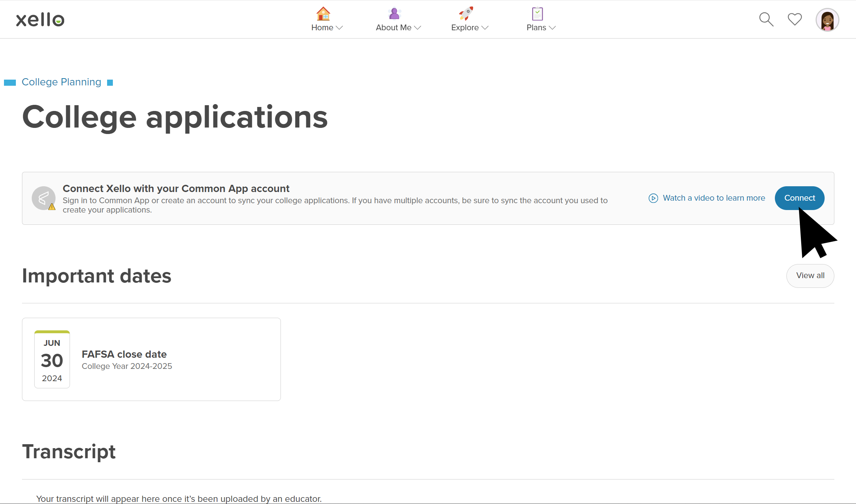The image size is (856, 504).
Task: Click View all important dates
Action: tap(810, 276)
